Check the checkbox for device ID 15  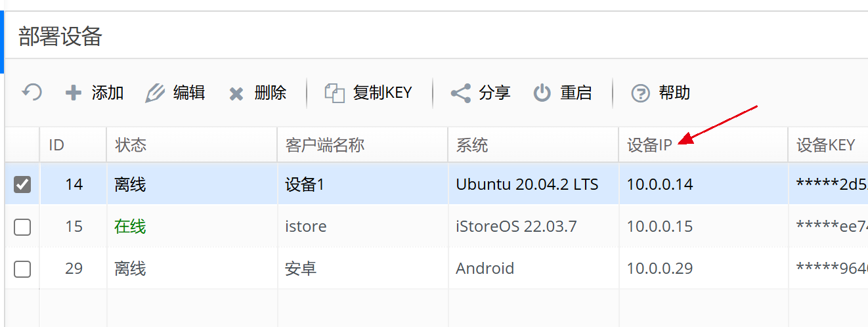click(22, 227)
